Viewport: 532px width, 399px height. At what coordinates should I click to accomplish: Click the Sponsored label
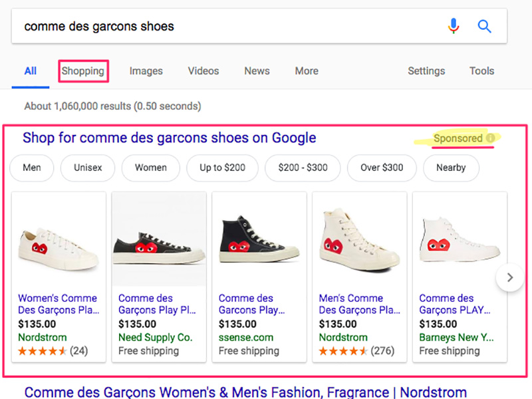458,138
